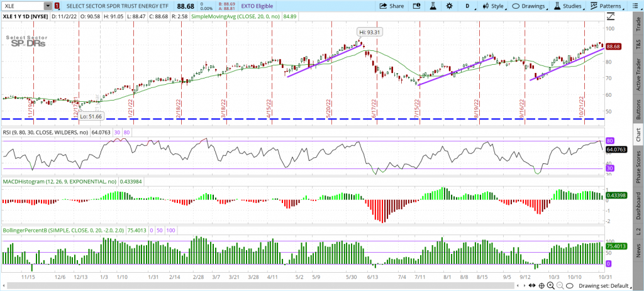644x291 pixels.
Task: Click the 7/15/22 expiration date marker
Action: [x=416, y=109]
